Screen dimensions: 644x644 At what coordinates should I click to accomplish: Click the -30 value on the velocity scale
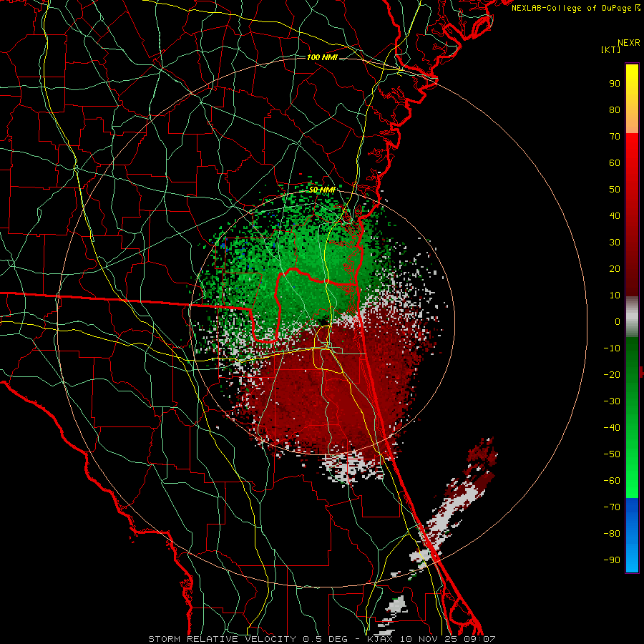[x=612, y=401]
